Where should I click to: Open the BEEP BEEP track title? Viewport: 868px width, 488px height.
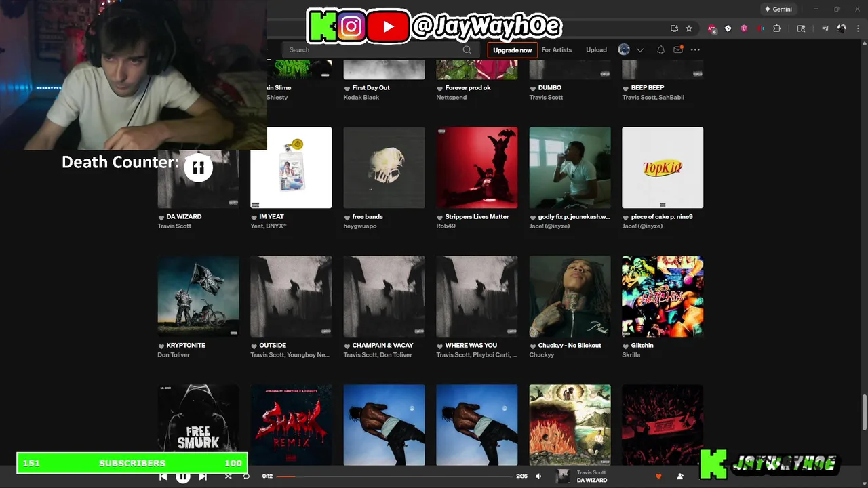[648, 87]
